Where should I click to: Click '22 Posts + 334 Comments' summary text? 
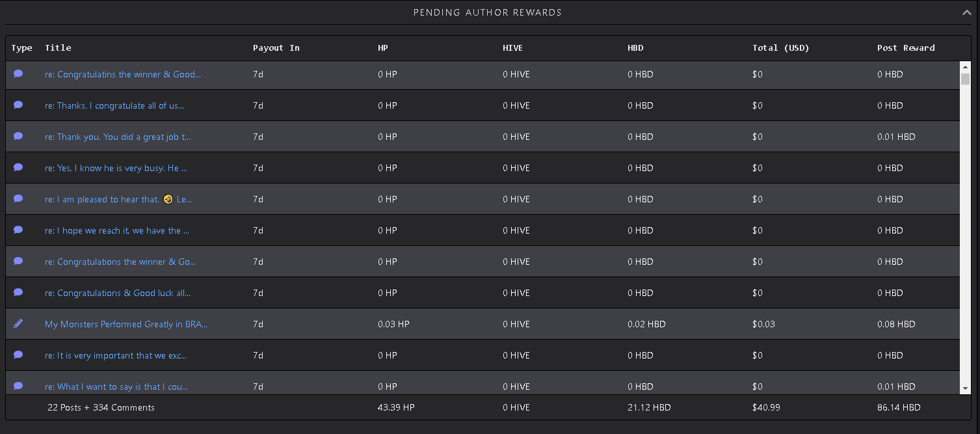[101, 407]
